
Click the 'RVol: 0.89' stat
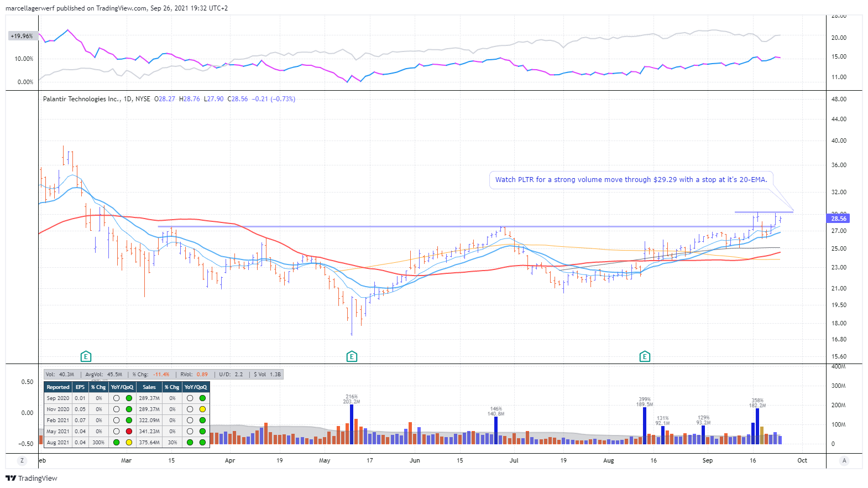(194, 375)
